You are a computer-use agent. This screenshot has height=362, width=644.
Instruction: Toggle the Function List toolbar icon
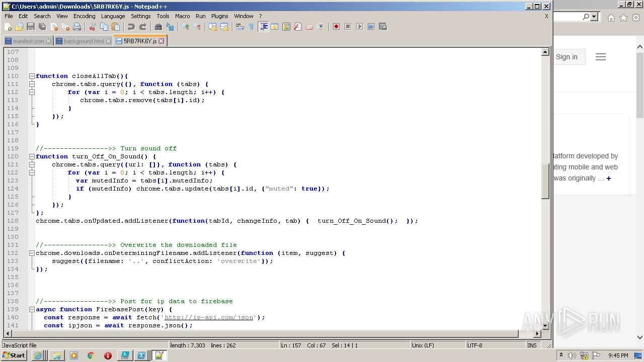point(298,27)
